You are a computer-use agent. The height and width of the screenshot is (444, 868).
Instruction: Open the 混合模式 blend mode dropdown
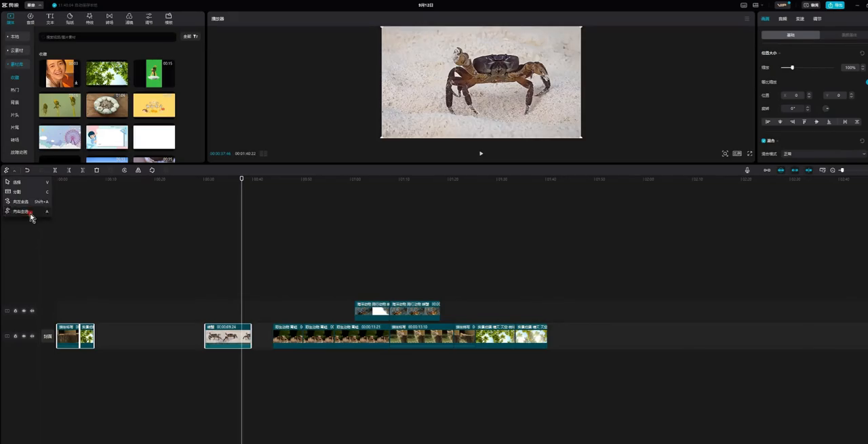pyautogui.click(x=824, y=154)
